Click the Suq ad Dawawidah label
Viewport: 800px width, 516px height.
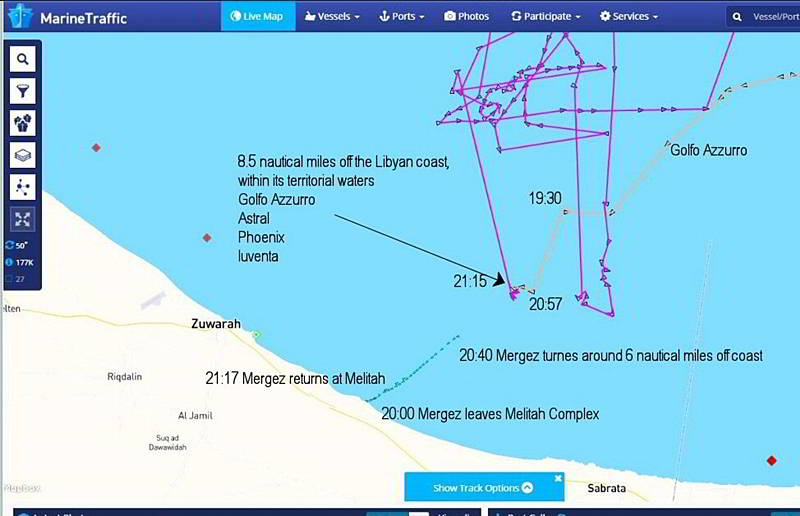pos(168,443)
